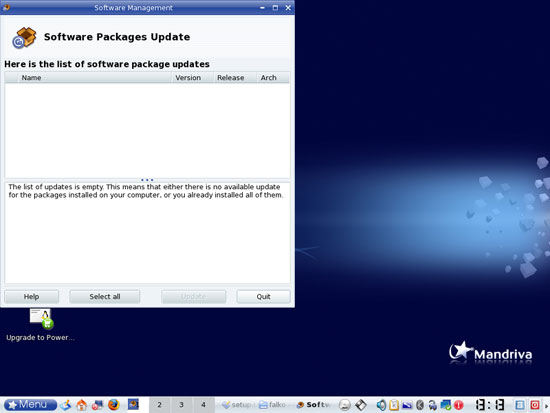Switch to the setup taskbar window
Viewport: 550px width, 413px height.
[x=237, y=405]
